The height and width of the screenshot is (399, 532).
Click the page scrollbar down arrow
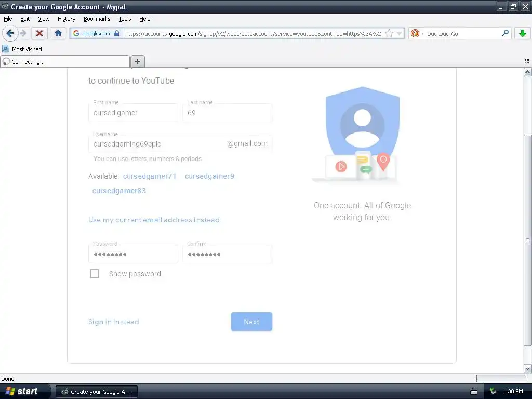click(x=527, y=368)
